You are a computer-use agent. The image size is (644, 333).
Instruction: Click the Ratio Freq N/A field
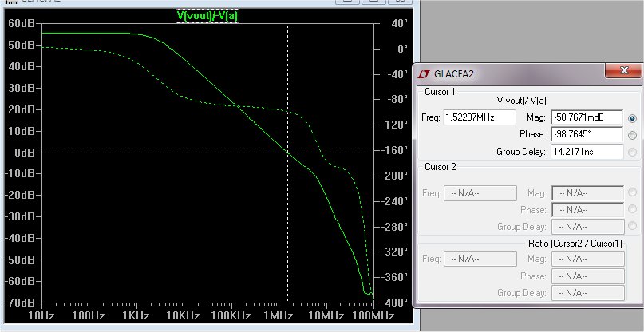(480, 259)
